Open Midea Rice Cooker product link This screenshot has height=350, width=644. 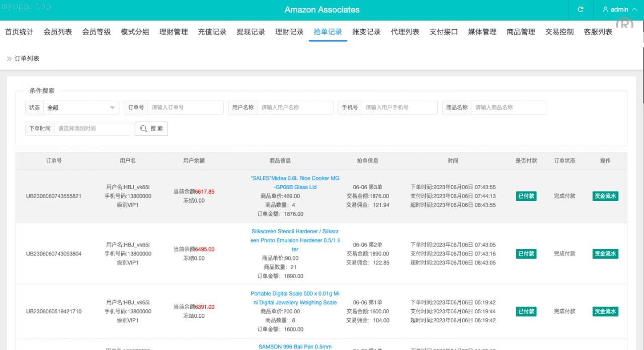[295, 183]
